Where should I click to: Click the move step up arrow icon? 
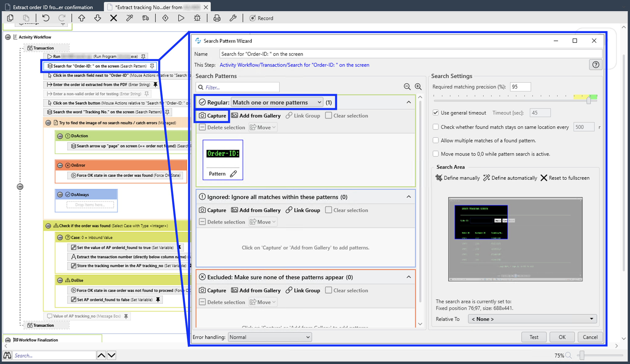coord(82,18)
